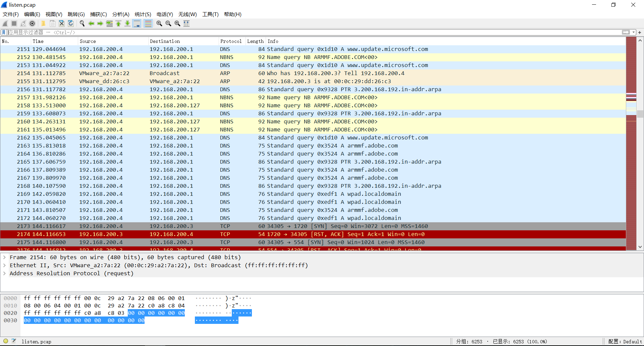Click the resize columns toolbar icon

186,23
